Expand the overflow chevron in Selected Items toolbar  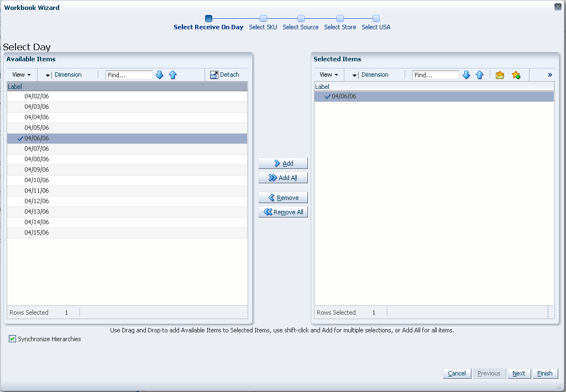point(550,75)
